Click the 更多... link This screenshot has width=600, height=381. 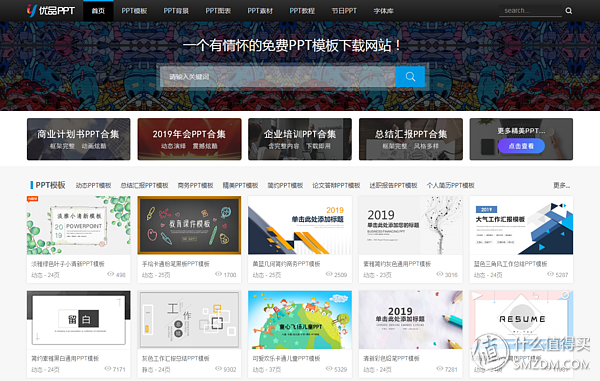[x=561, y=186]
